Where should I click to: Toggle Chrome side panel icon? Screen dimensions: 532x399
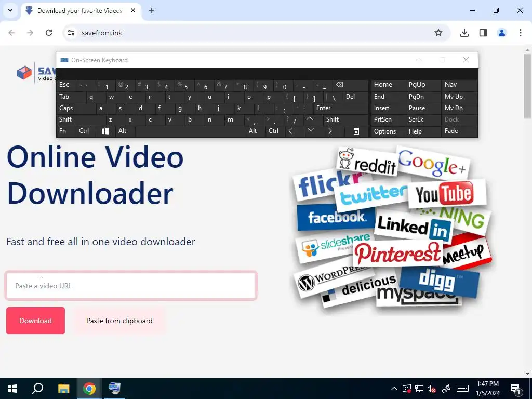(x=483, y=33)
